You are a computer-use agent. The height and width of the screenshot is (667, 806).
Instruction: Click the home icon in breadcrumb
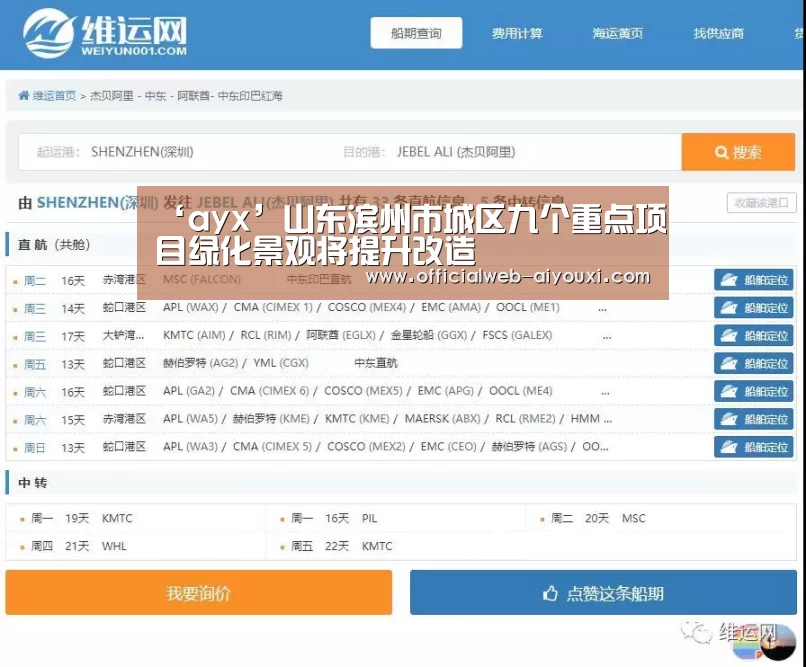24,96
